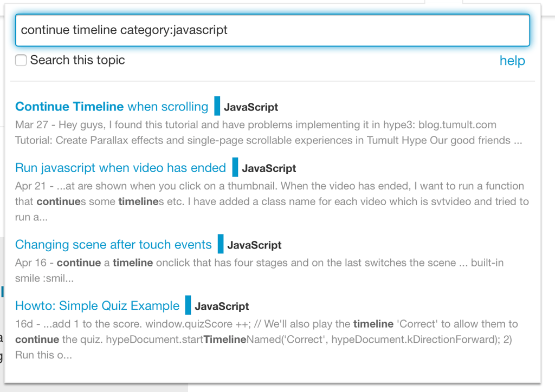This screenshot has height=392, width=555.
Task: Click the Search this topic label text
Action: 78,60
